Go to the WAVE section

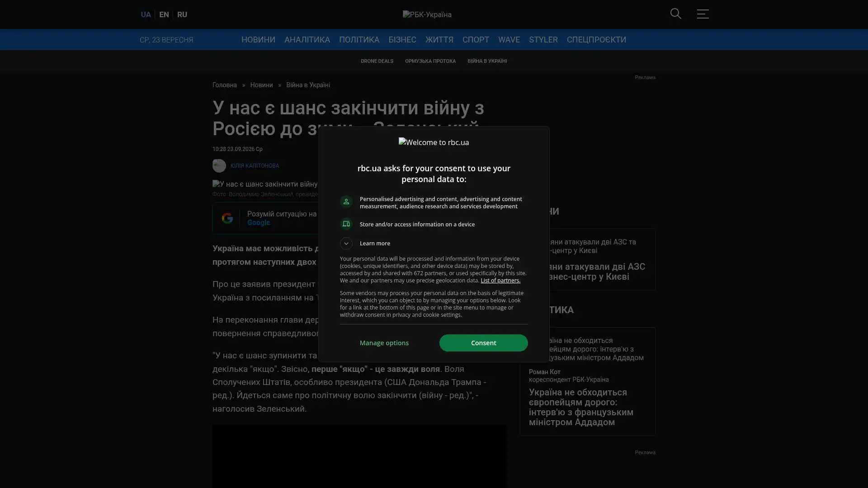[509, 40]
